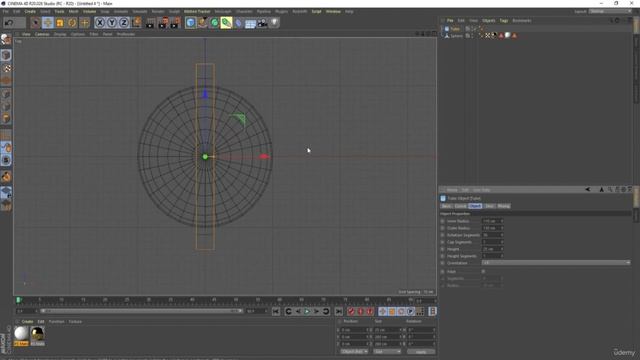This screenshot has height=360, width=640.
Task: Go to end of animation
Action: (338, 311)
